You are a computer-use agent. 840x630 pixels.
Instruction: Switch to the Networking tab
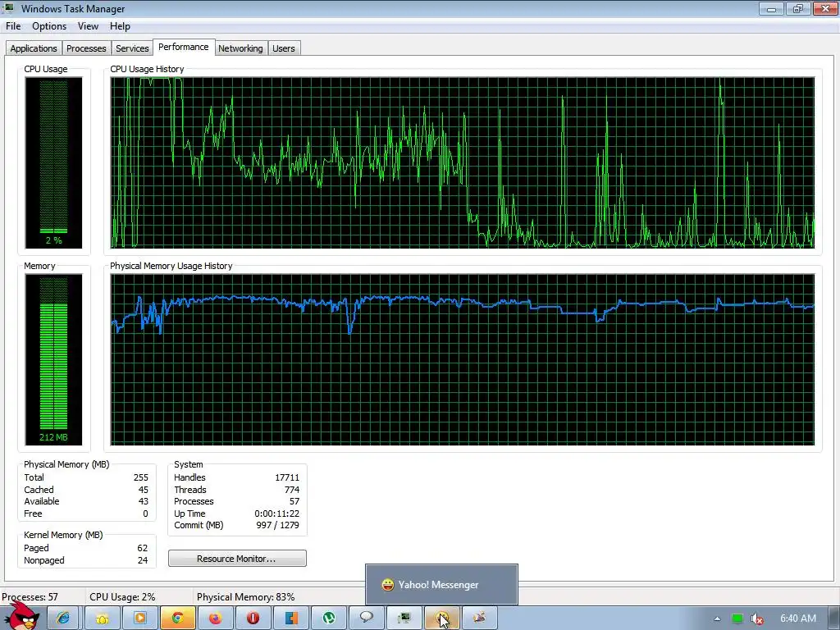coord(240,48)
